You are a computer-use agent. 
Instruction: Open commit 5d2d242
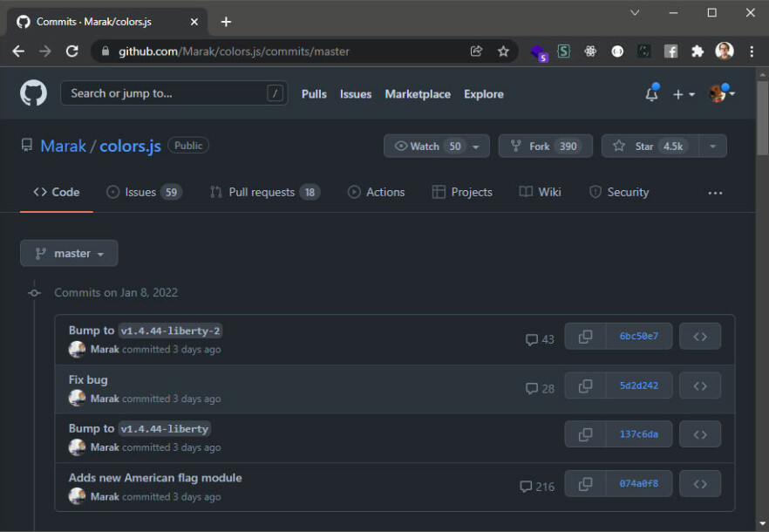(x=639, y=385)
